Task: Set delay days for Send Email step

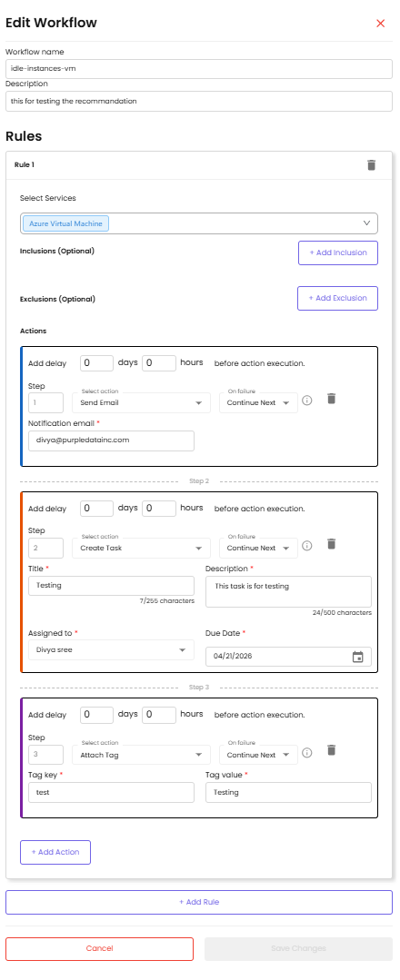Action: point(97,363)
